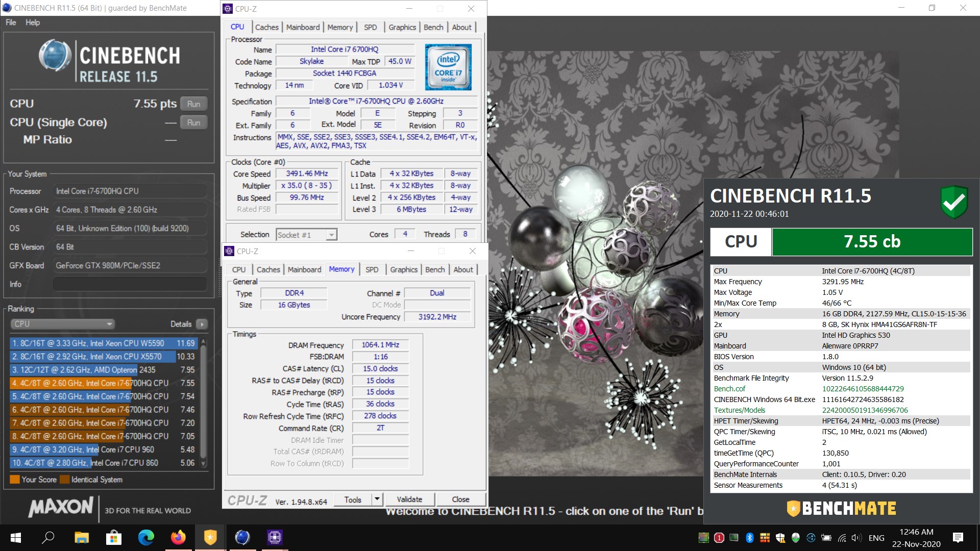Click the Textures/Models integrity entry
The width and height of the screenshot is (980, 551).
841,410
